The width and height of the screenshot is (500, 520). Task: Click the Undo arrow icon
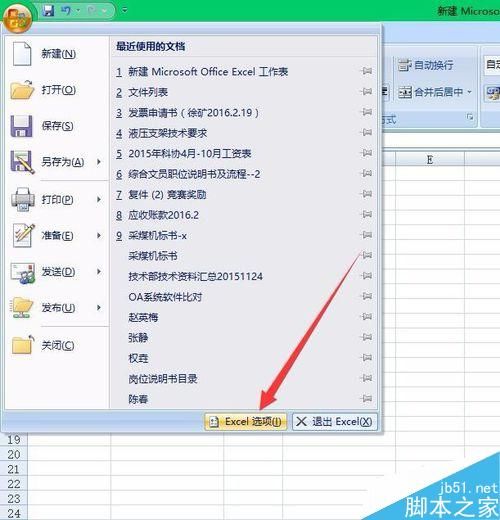[x=66, y=11]
